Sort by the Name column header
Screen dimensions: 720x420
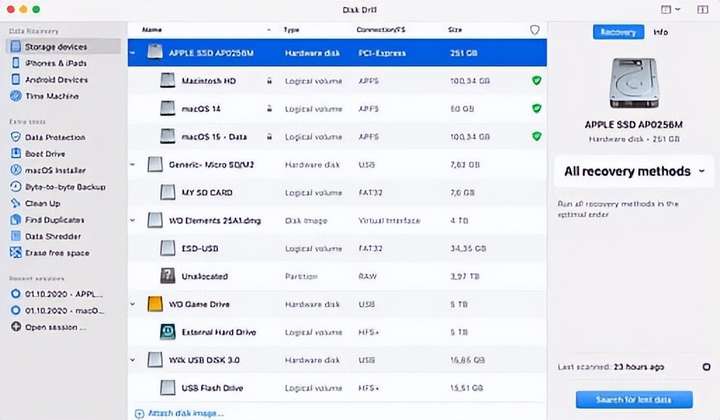152,29
